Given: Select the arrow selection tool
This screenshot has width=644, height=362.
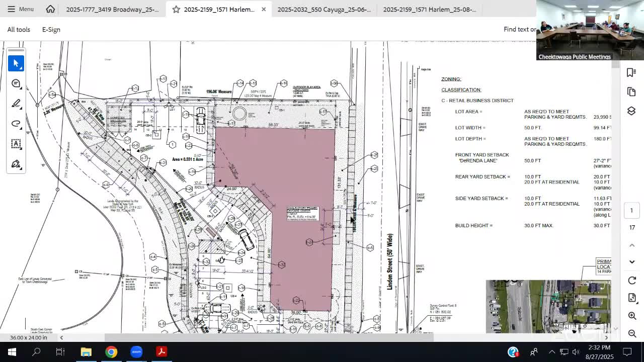Looking at the screenshot, I should pos(16,63).
